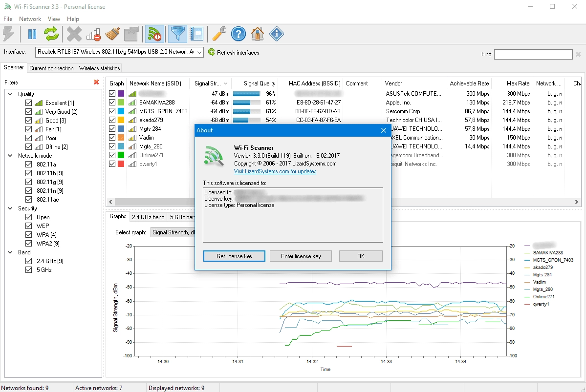The height and width of the screenshot is (392, 586).
Task: Click the signal bars remove network icon
Action: [93, 34]
